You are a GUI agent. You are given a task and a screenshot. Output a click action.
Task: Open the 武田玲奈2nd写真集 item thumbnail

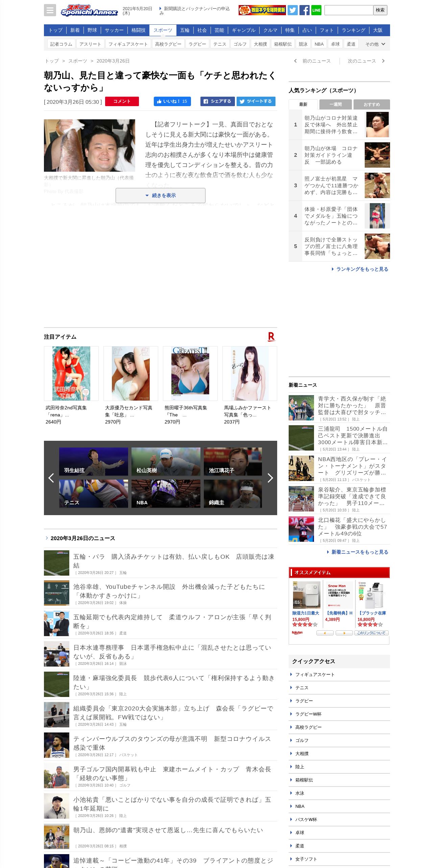71,373
